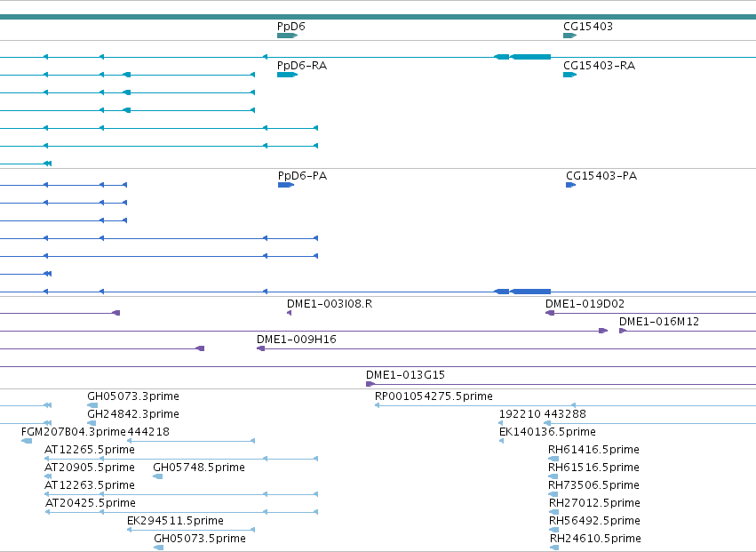Open the PpD6-RA transcript label
This screenshot has width=756, height=552.
[302, 66]
